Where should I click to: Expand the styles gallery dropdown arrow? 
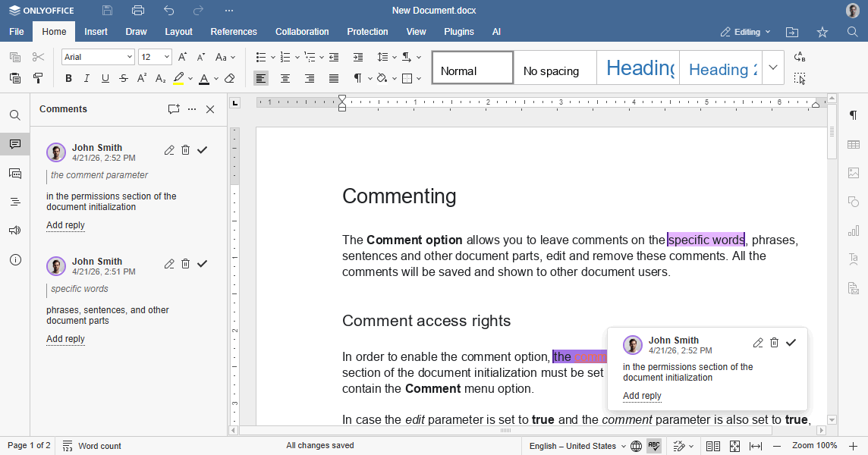pos(773,67)
